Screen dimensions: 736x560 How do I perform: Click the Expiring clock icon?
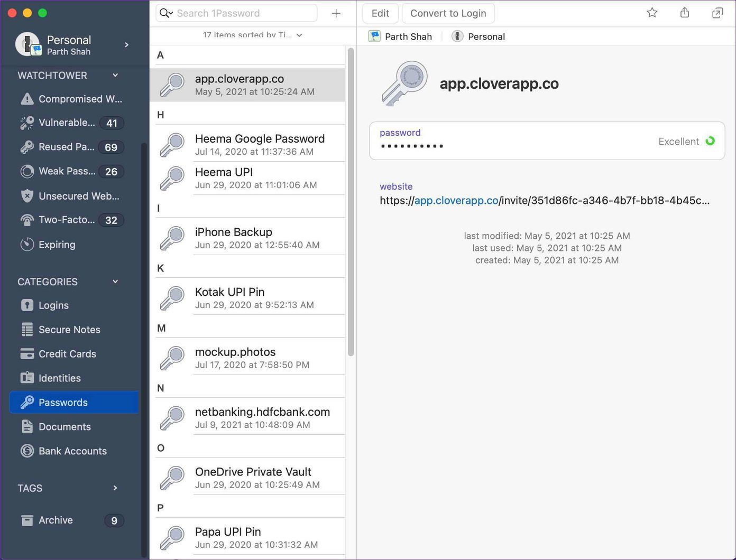27,245
